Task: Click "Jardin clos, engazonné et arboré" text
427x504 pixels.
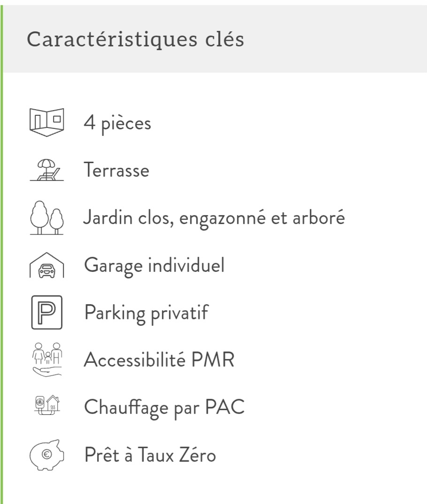Action: pyautogui.click(x=214, y=218)
